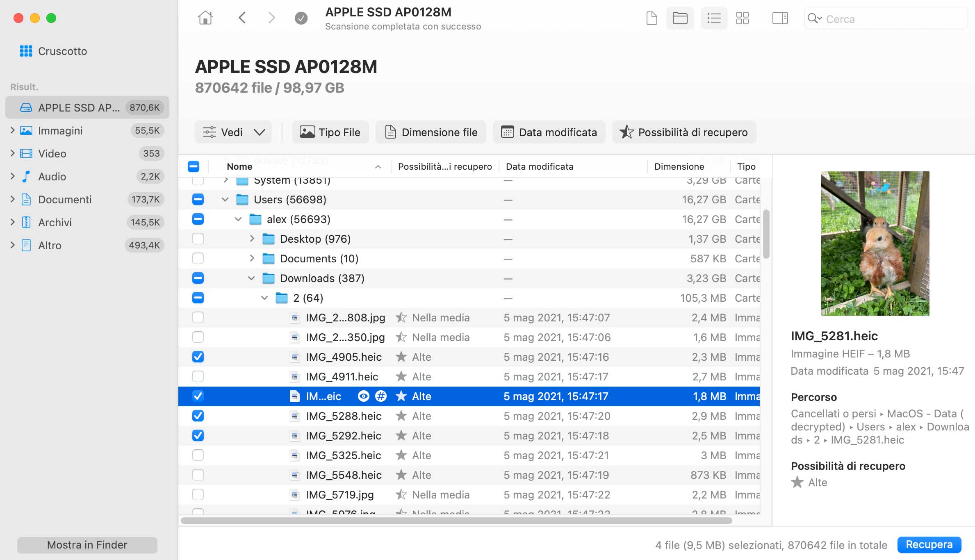Click the Recupera button
The width and height of the screenshot is (975, 560).
click(x=929, y=544)
